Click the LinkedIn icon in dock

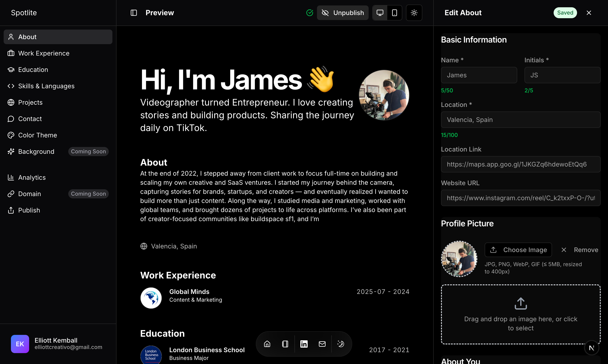tap(304, 344)
